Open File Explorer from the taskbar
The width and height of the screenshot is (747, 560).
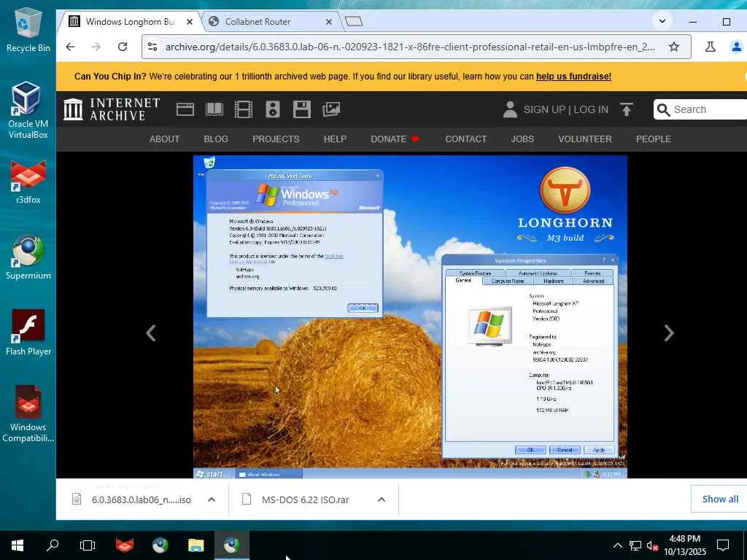coord(196,545)
